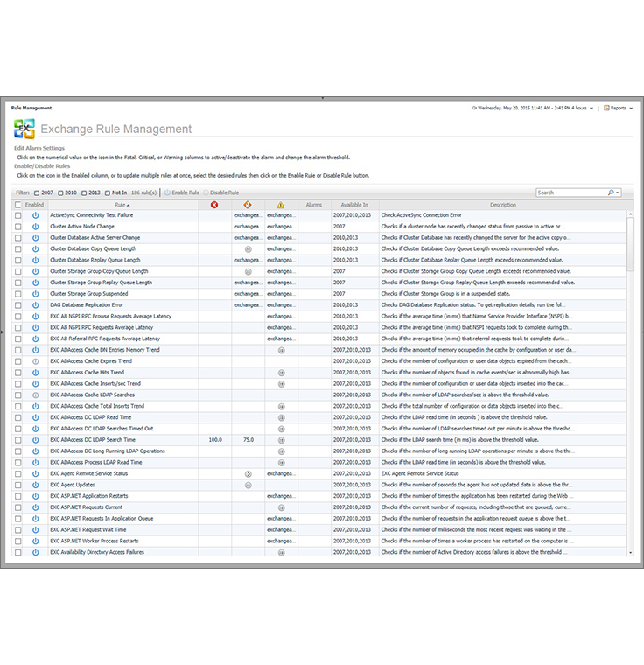This screenshot has width=644, height=665.
Task: Check the Not In filter checkbox
Action: pyautogui.click(x=108, y=193)
